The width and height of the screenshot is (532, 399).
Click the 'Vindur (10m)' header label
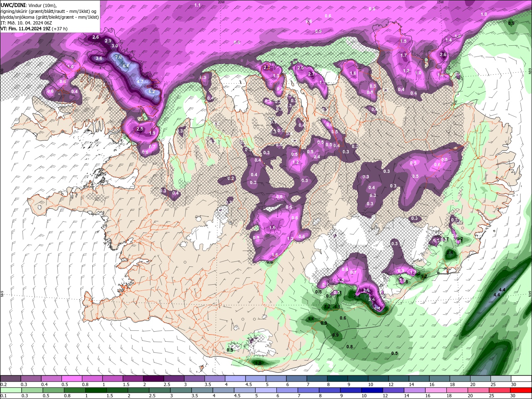(41, 5)
